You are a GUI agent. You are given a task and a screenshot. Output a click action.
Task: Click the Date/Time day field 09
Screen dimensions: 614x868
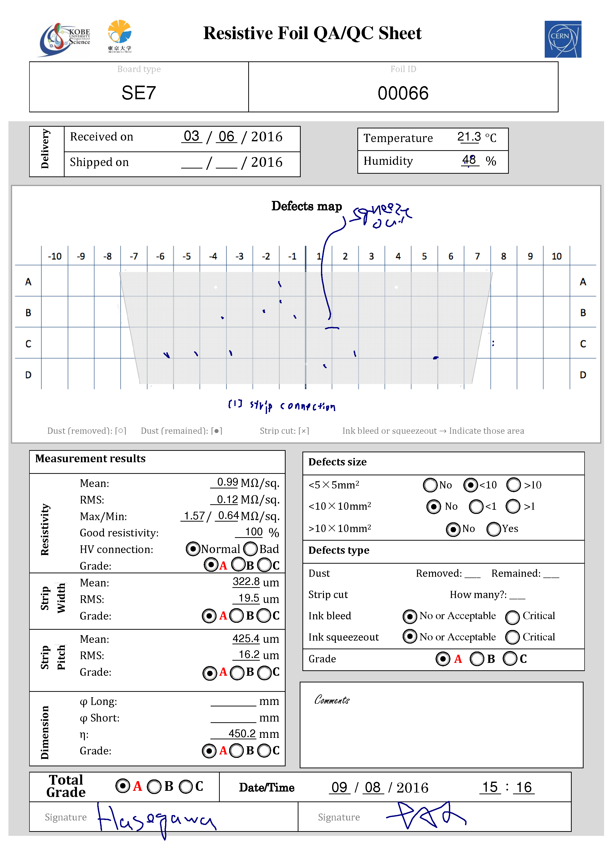[340, 788]
